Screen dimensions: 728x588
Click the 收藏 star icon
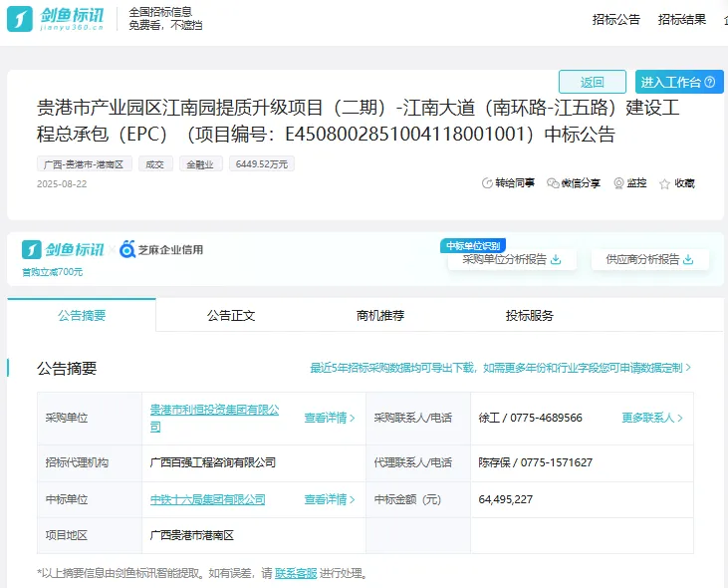pyautogui.click(x=664, y=184)
